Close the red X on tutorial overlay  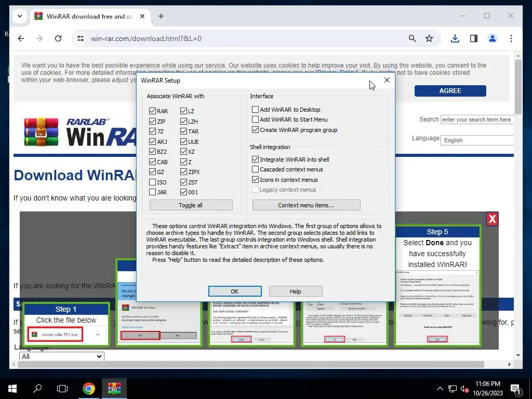[493, 219]
